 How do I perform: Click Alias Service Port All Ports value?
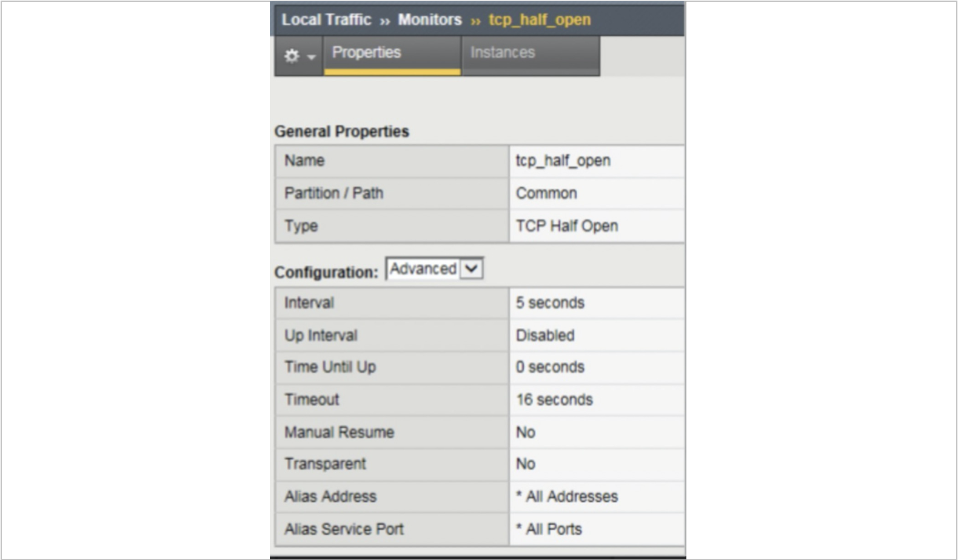pos(549,529)
